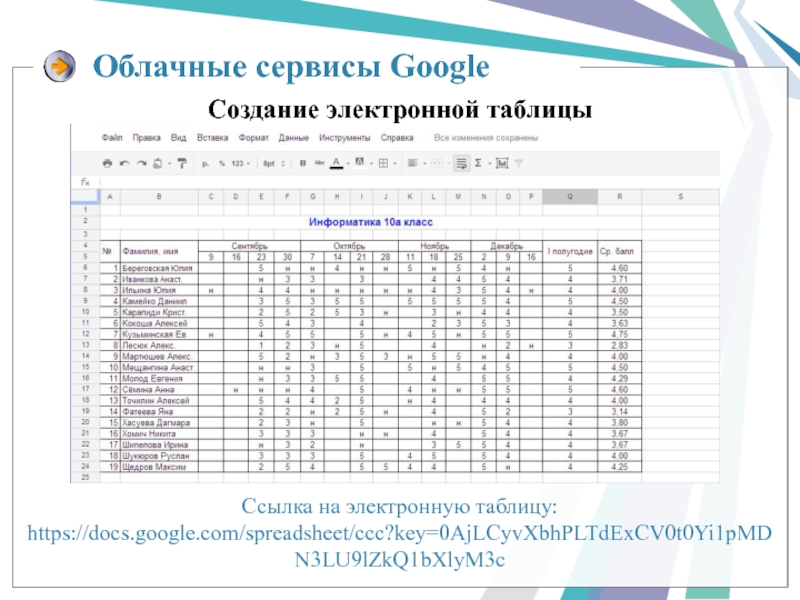Click the average score 2,83 cell

[x=619, y=345]
